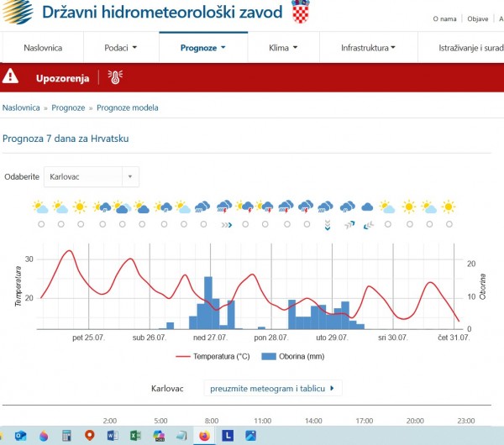Click the Karlovac label beside download button
The height and width of the screenshot is (445, 504).
tap(167, 389)
